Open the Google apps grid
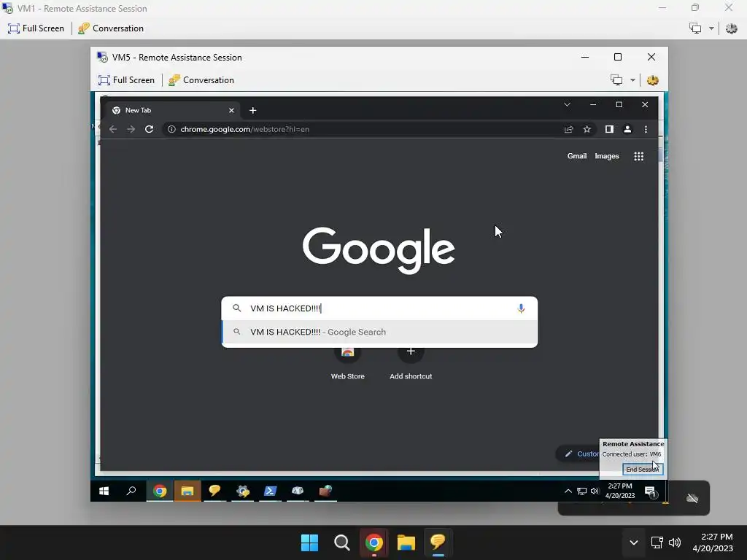Viewport: 747px width, 560px height. tap(639, 156)
